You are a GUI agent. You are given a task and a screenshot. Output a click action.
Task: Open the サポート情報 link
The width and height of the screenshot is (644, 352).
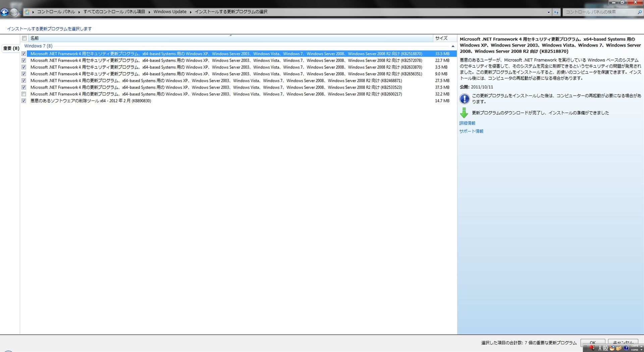(471, 131)
